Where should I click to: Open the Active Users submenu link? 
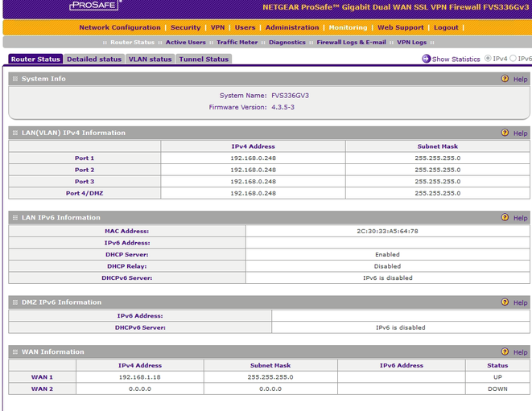tap(186, 43)
